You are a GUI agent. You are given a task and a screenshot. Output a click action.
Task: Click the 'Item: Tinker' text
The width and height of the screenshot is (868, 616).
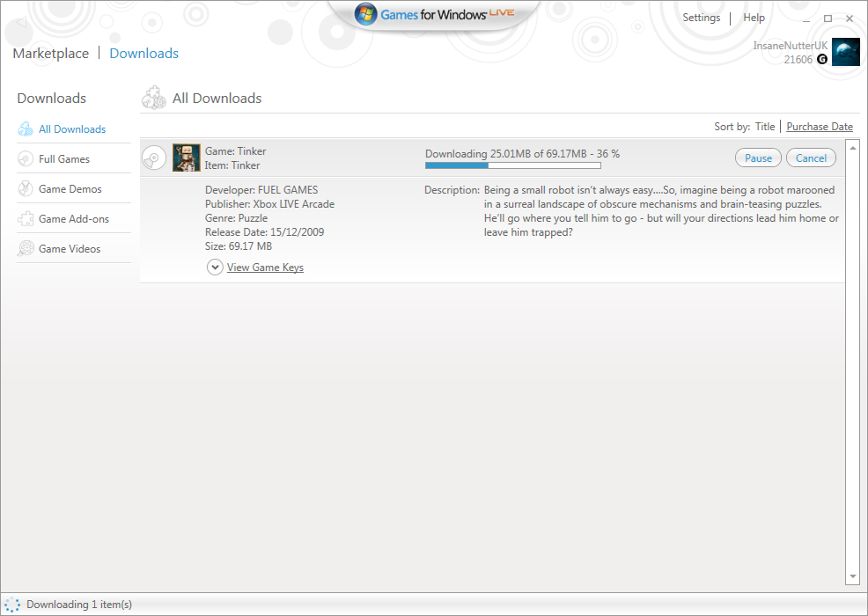coord(232,165)
